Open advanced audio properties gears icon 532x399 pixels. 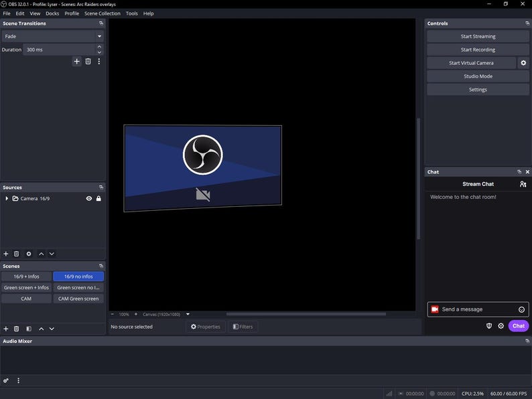6,381
